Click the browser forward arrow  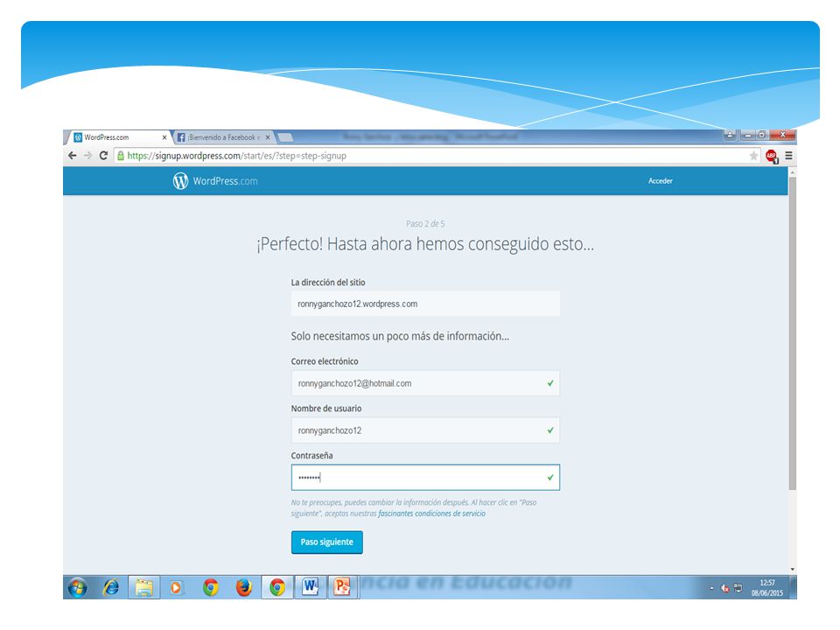click(x=87, y=156)
